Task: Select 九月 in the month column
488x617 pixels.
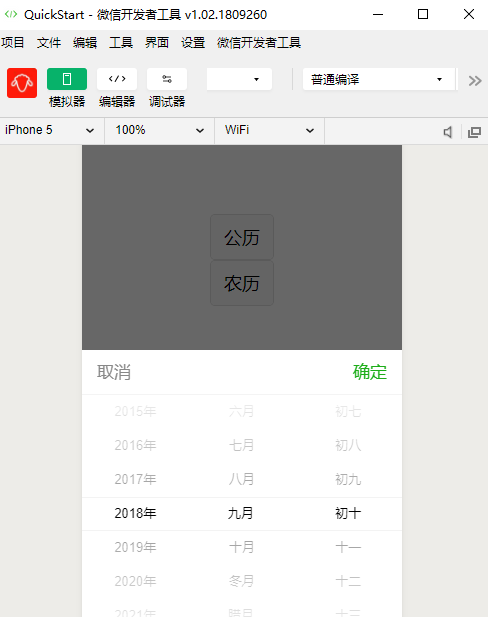Action: coord(241,513)
